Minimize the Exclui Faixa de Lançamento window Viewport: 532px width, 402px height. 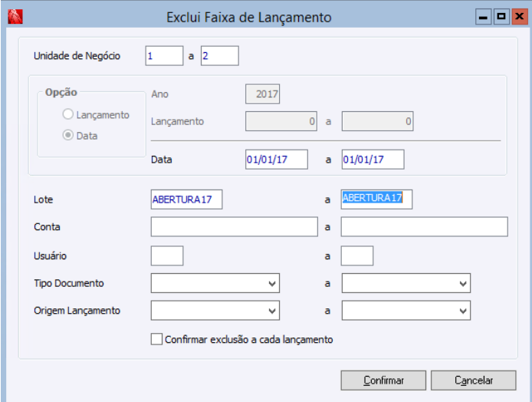(x=483, y=16)
